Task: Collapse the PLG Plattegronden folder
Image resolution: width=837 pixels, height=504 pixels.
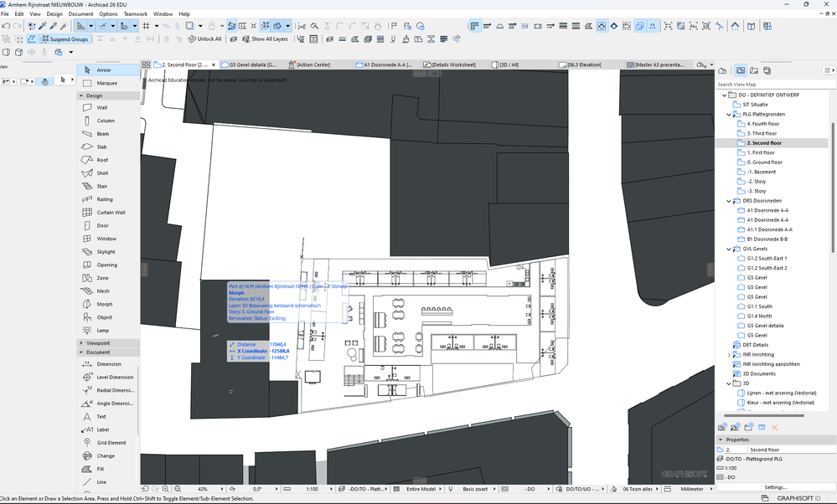Action: tap(728, 114)
